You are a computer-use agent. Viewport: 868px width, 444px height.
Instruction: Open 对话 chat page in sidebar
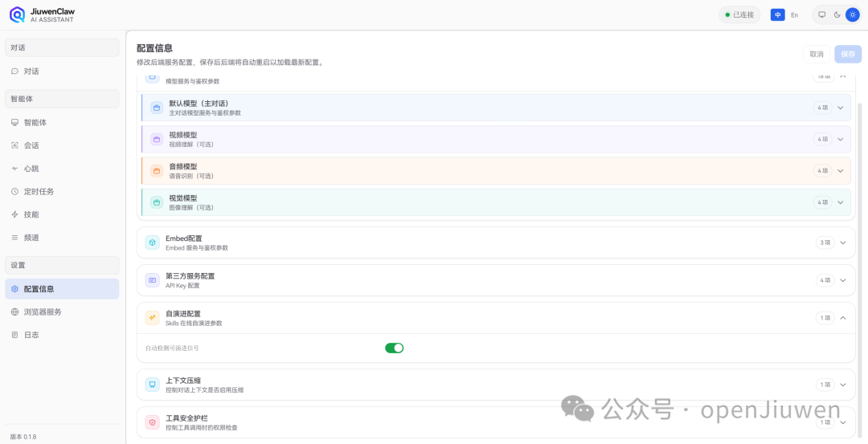[62, 71]
